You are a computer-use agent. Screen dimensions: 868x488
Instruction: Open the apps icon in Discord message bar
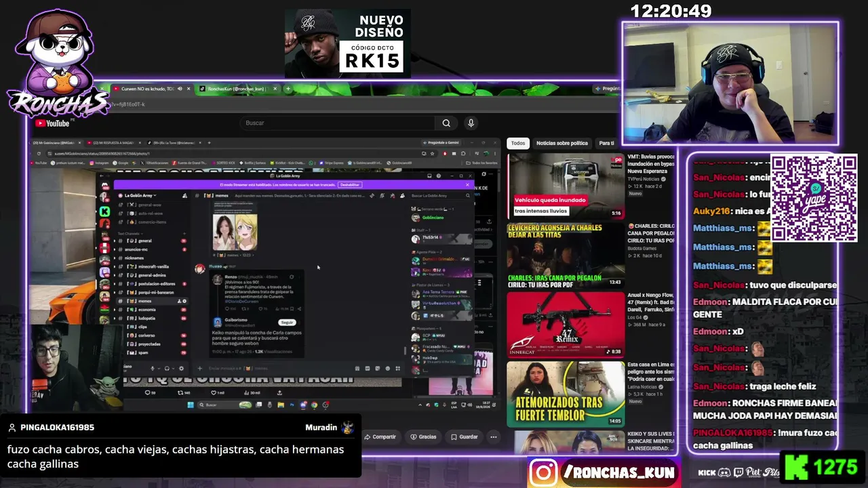(x=397, y=369)
